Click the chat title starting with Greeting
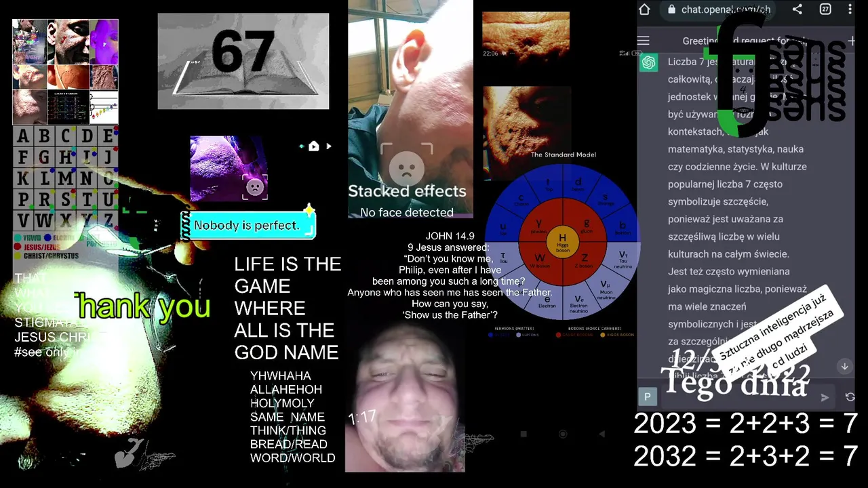868x488 pixels. 745,41
